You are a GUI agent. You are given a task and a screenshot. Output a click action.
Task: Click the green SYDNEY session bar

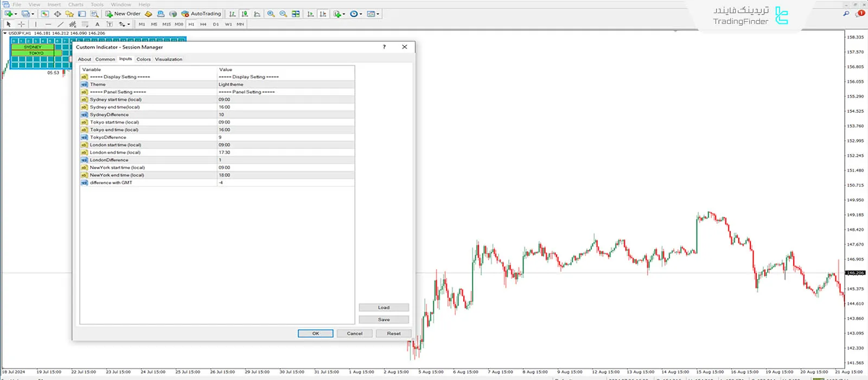(x=33, y=47)
